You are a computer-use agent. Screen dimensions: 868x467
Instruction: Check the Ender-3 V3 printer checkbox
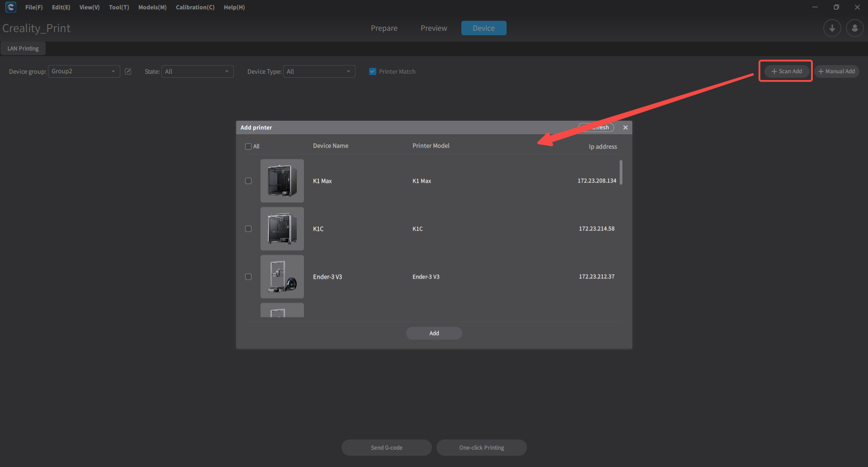pyautogui.click(x=248, y=277)
